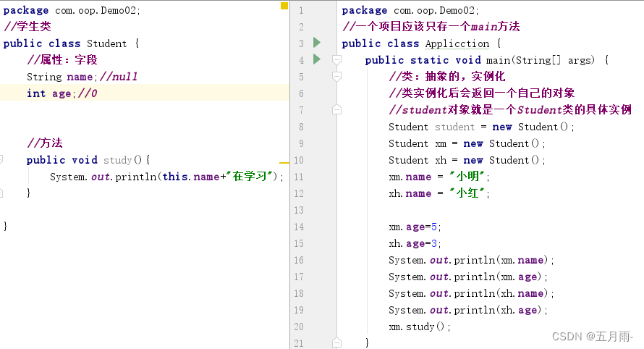
Task: Click xm.name inside println on line 16
Action: tap(522, 260)
